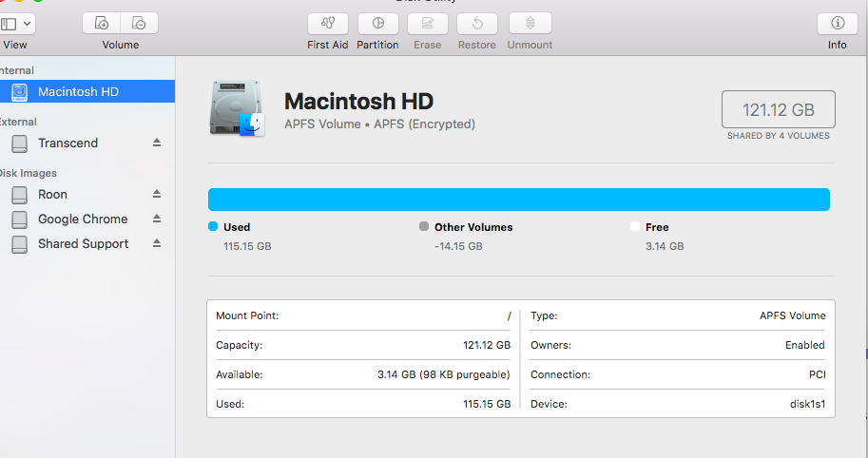Click the Connection PCI value
Image resolution: width=868 pixels, height=458 pixels.
coord(817,374)
